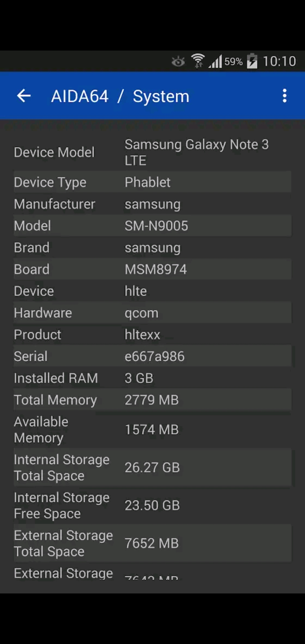Image resolution: width=305 pixels, height=644 pixels.
Task: Tap the 10:10 clock in status bar
Action: (279, 61)
